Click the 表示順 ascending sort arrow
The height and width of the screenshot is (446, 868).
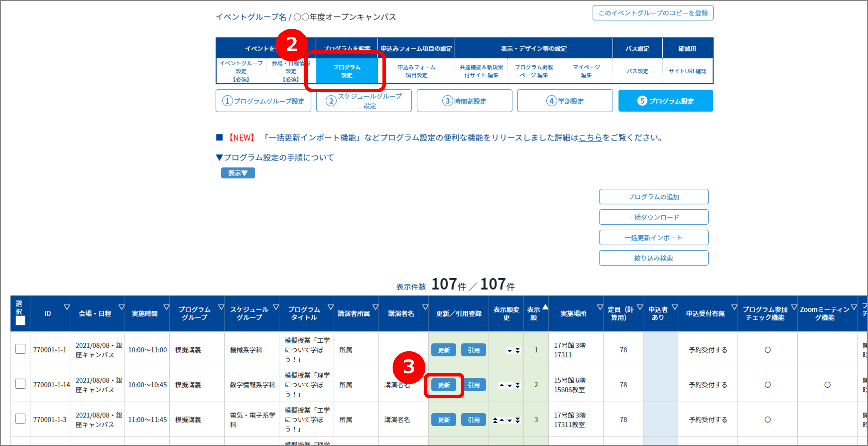545,307
